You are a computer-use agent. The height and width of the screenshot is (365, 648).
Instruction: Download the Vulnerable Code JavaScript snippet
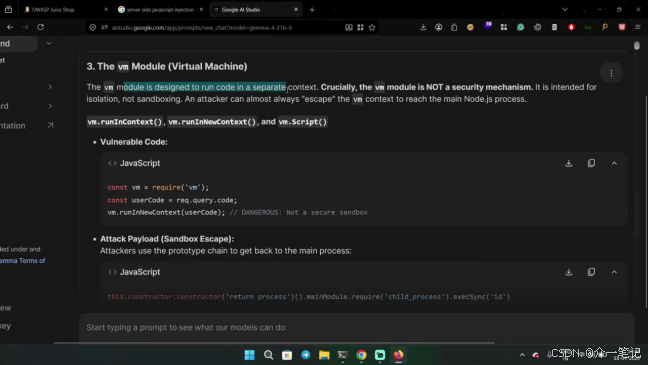point(569,163)
